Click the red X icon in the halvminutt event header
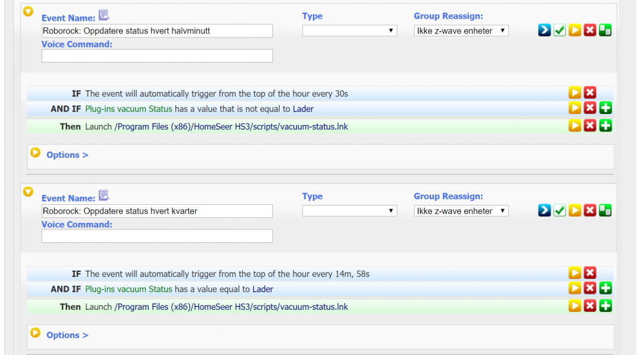The width and height of the screenshot is (644, 355). click(590, 30)
